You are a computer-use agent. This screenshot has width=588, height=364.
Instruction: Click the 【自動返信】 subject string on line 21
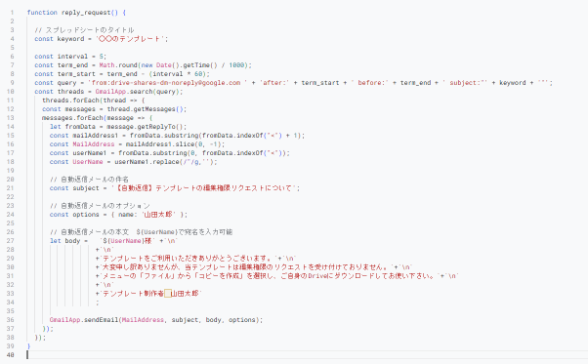tap(203, 188)
